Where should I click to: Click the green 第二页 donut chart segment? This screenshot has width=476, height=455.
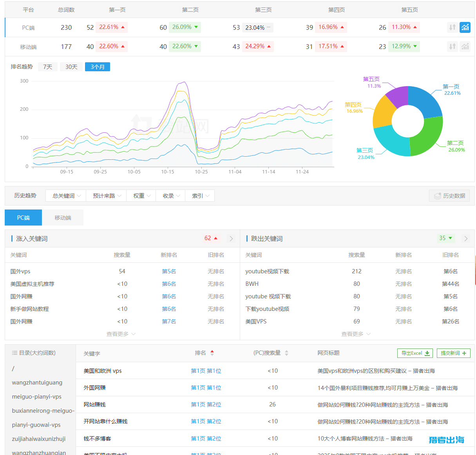[x=427, y=137]
